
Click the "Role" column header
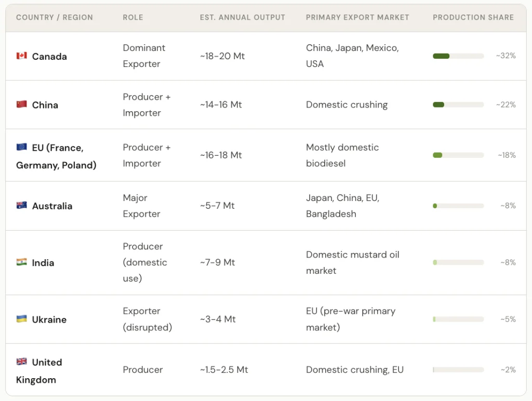click(x=133, y=17)
